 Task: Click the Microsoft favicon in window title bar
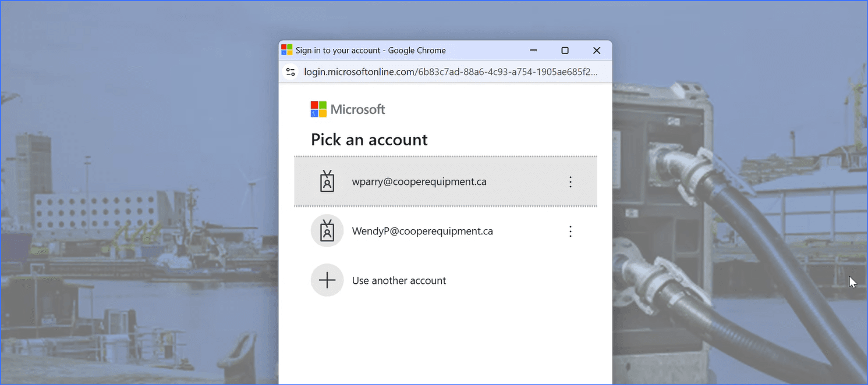coord(287,50)
